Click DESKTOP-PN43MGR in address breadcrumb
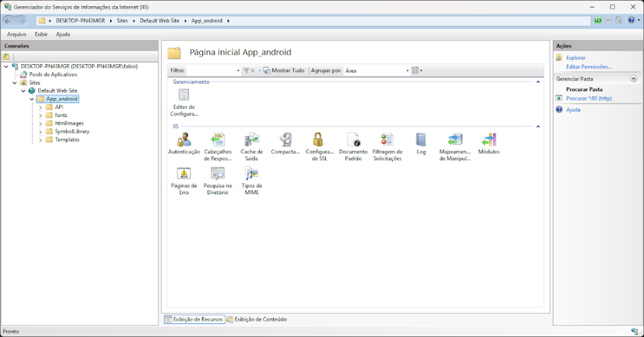 point(80,21)
